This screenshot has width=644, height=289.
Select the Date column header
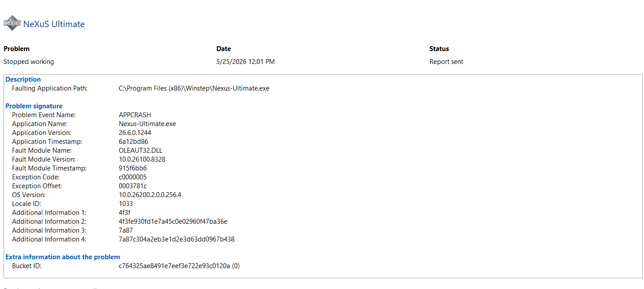coord(224,49)
